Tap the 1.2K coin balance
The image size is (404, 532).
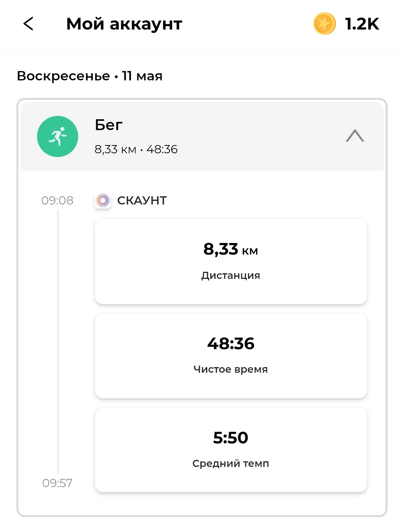[362, 24]
